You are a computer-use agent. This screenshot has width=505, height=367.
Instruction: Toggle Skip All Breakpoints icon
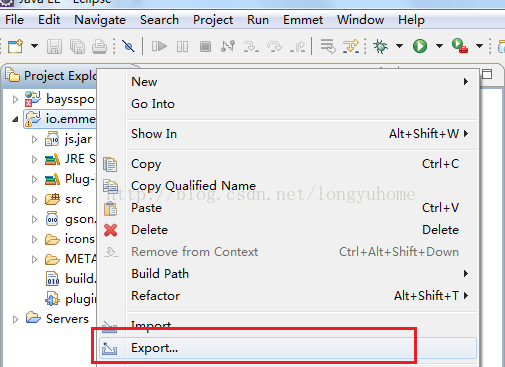coord(128,46)
